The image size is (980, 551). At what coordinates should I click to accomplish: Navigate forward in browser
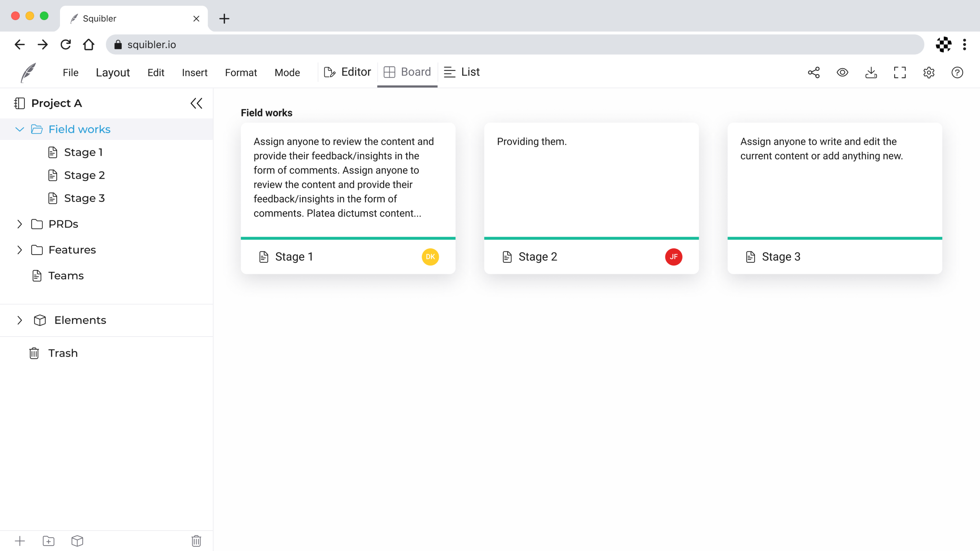(43, 45)
